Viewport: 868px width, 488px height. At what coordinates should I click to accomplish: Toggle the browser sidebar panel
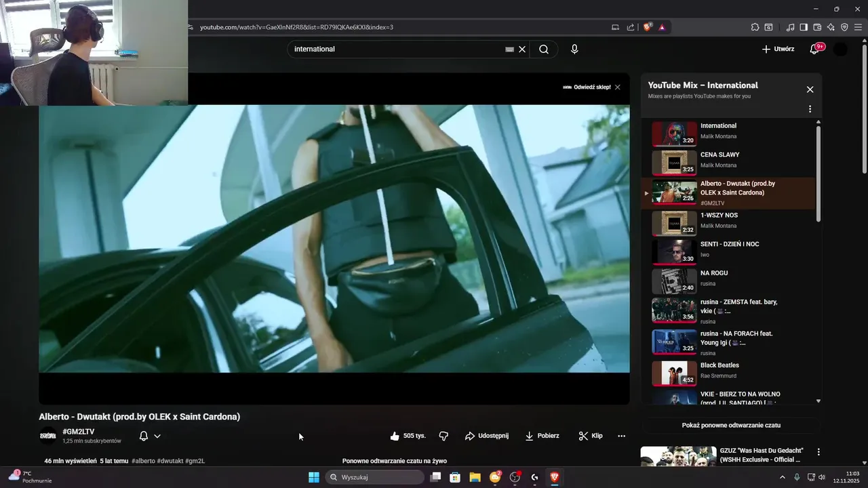804,27
